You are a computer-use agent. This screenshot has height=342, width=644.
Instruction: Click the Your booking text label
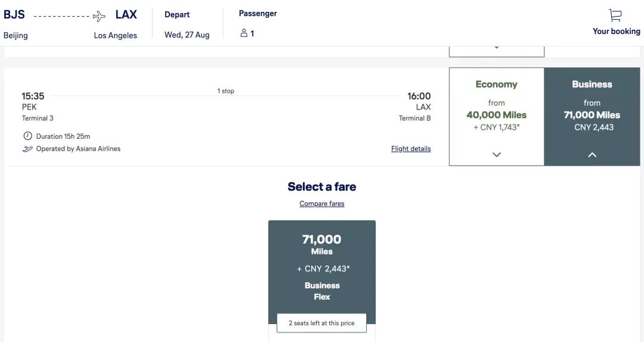(616, 31)
